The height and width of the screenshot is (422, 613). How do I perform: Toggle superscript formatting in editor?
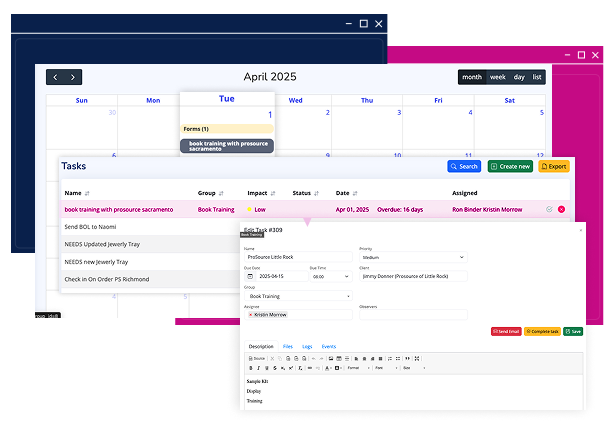[x=291, y=368]
